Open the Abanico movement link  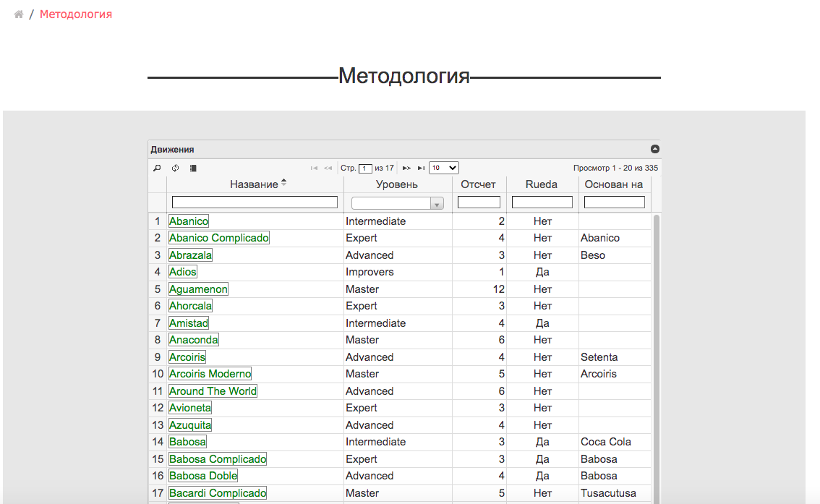tap(189, 221)
